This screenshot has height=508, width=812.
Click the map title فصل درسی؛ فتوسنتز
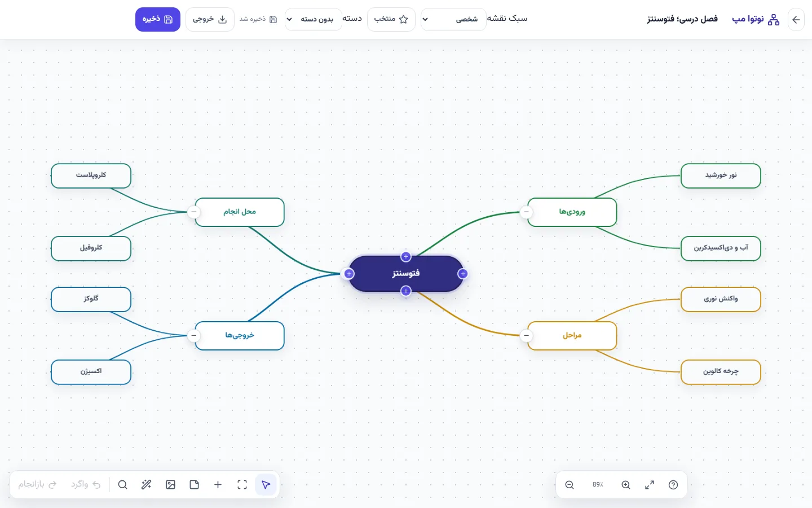682,19
